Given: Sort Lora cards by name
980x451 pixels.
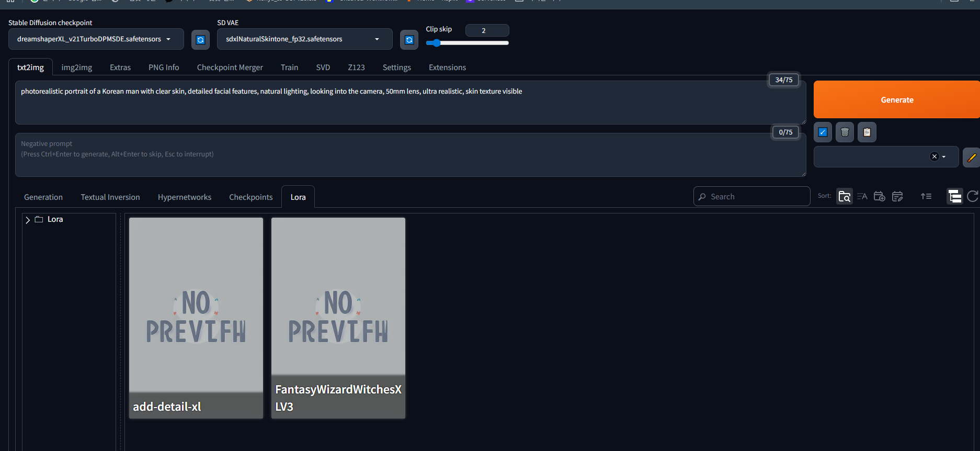Looking at the screenshot, I should (x=862, y=196).
